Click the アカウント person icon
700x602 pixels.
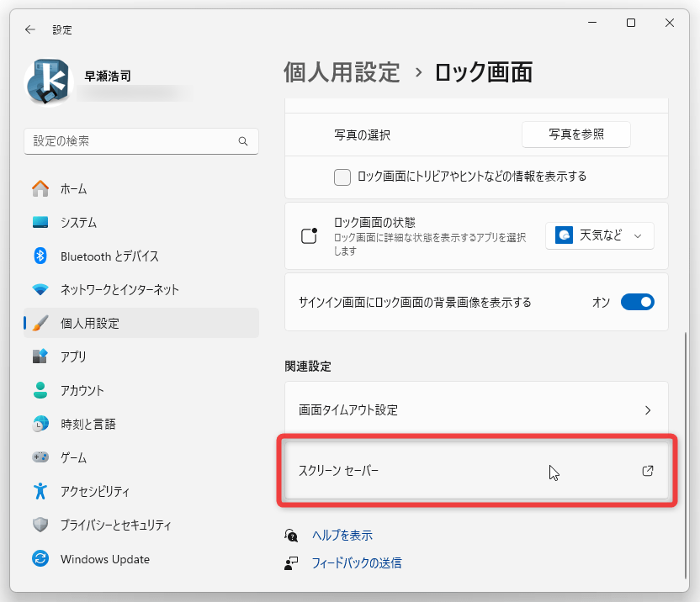(40, 390)
